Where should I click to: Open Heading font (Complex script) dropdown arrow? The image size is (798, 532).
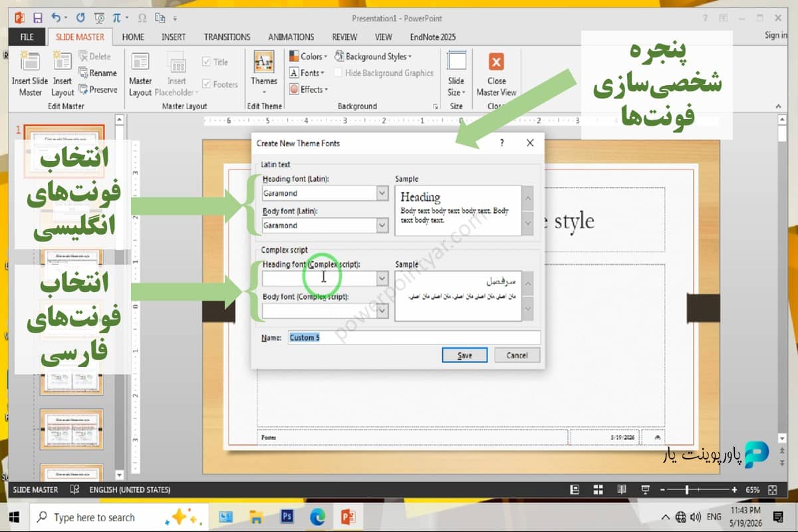tap(382, 278)
